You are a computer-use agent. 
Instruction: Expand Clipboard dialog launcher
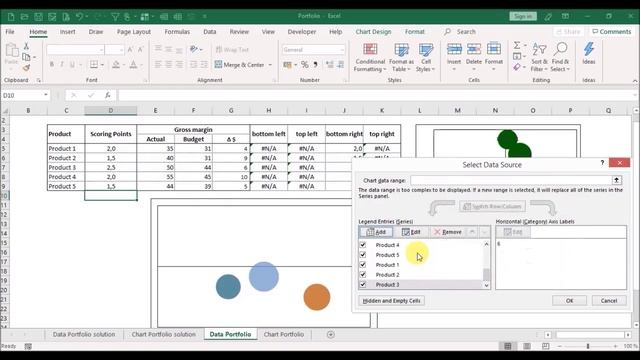(39, 80)
